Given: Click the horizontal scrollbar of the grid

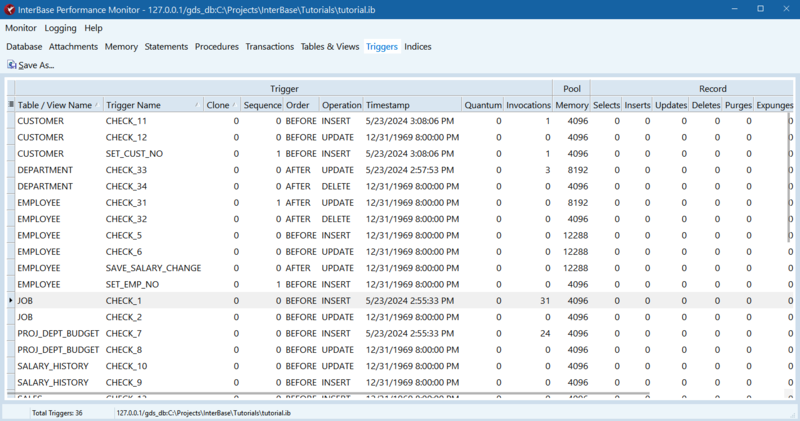Looking at the screenshot, I should pyautogui.click(x=329, y=393).
